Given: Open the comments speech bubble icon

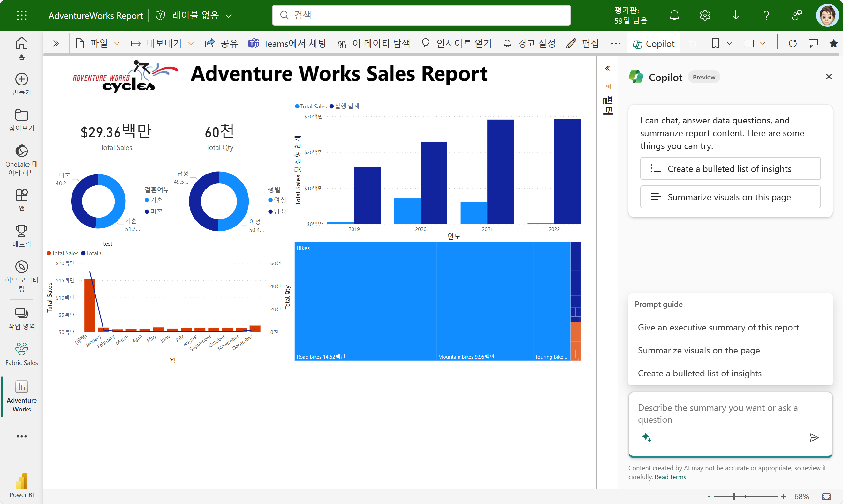Looking at the screenshot, I should tap(813, 43).
